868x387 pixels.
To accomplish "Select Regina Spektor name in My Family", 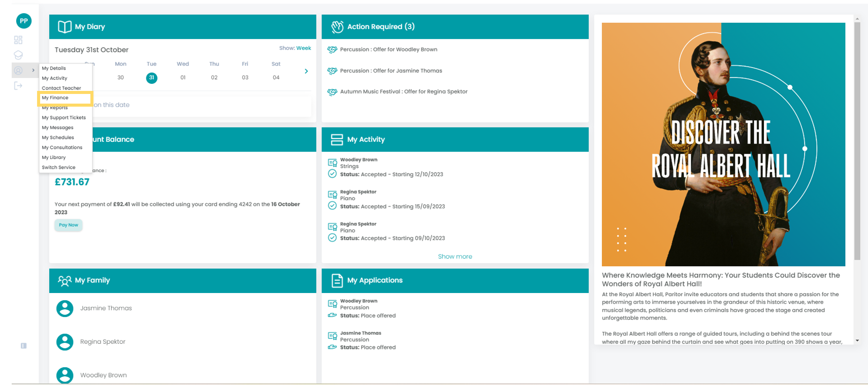I will (x=103, y=342).
